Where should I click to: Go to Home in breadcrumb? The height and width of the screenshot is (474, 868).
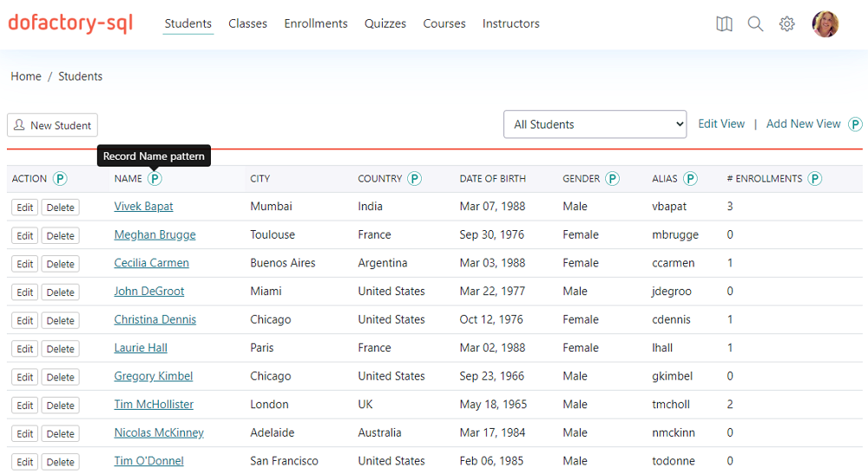(x=26, y=76)
